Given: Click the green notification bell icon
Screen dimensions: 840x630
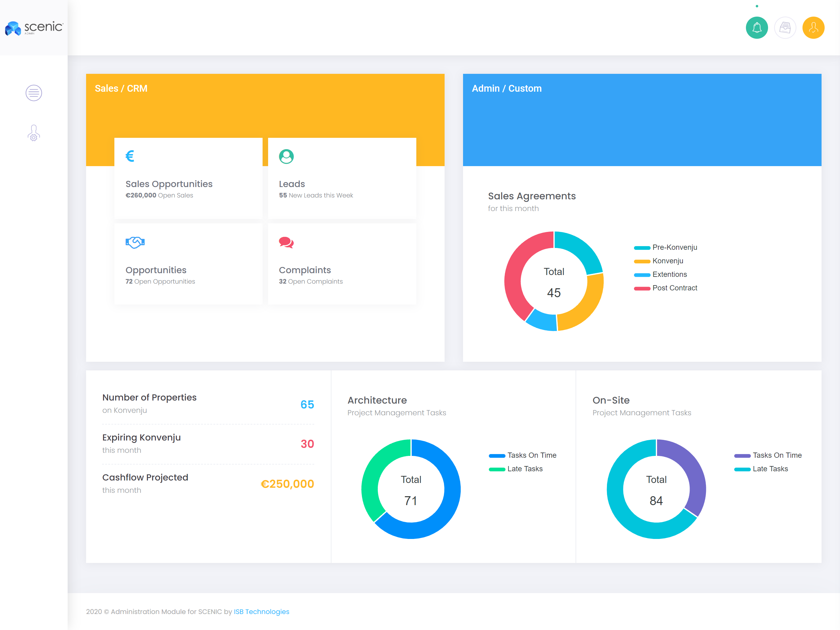Looking at the screenshot, I should coord(756,28).
